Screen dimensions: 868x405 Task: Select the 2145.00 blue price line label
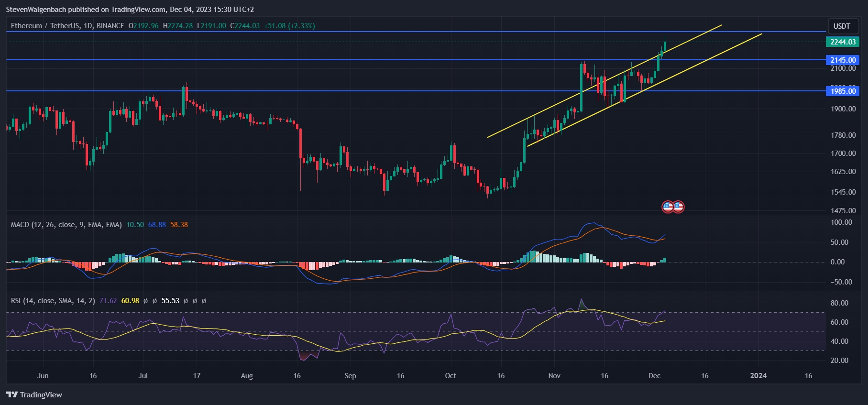[842, 60]
